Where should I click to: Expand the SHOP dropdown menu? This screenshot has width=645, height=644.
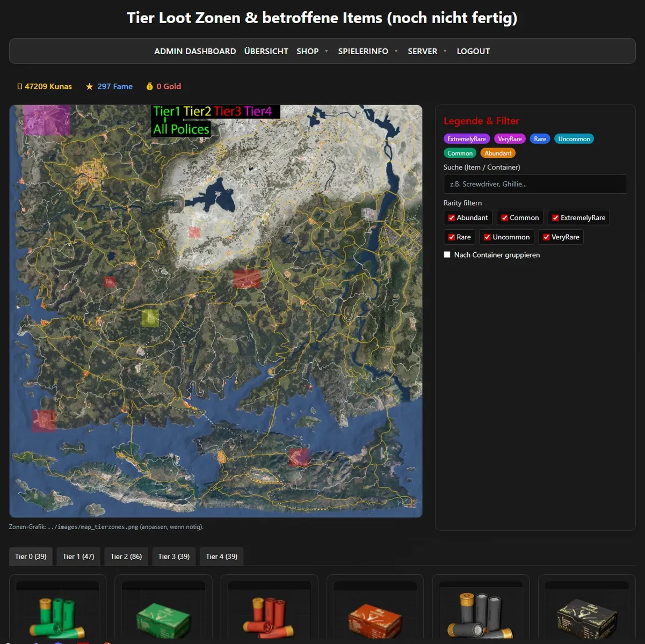click(312, 52)
